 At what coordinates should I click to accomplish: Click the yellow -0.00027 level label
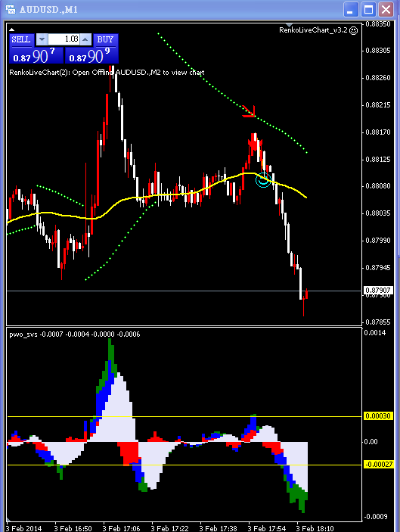pos(379,465)
